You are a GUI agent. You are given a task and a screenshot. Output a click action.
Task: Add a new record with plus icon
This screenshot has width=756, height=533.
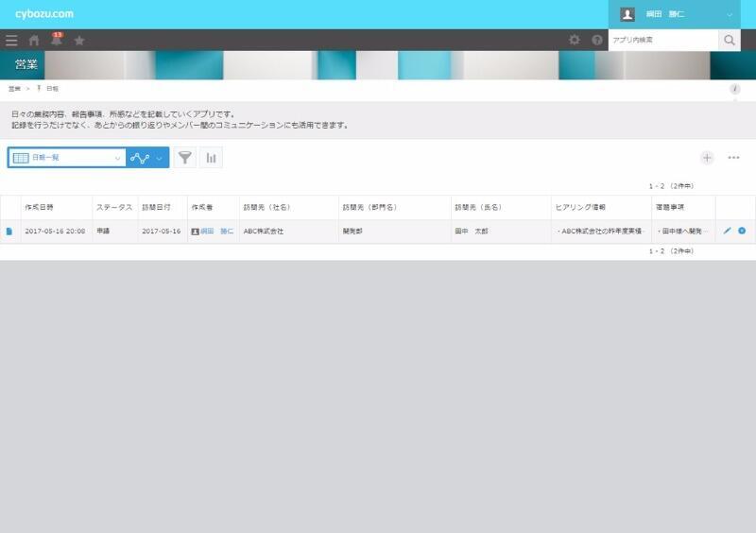pos(707,158)
